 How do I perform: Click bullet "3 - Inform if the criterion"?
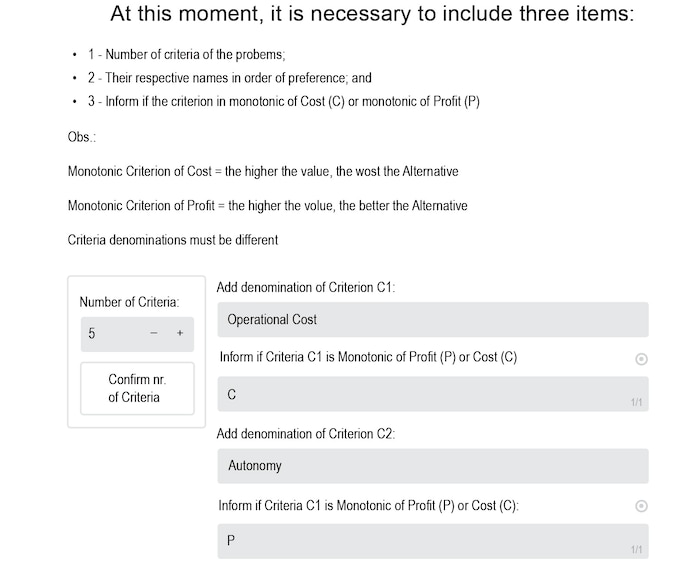tap(282, 102)
